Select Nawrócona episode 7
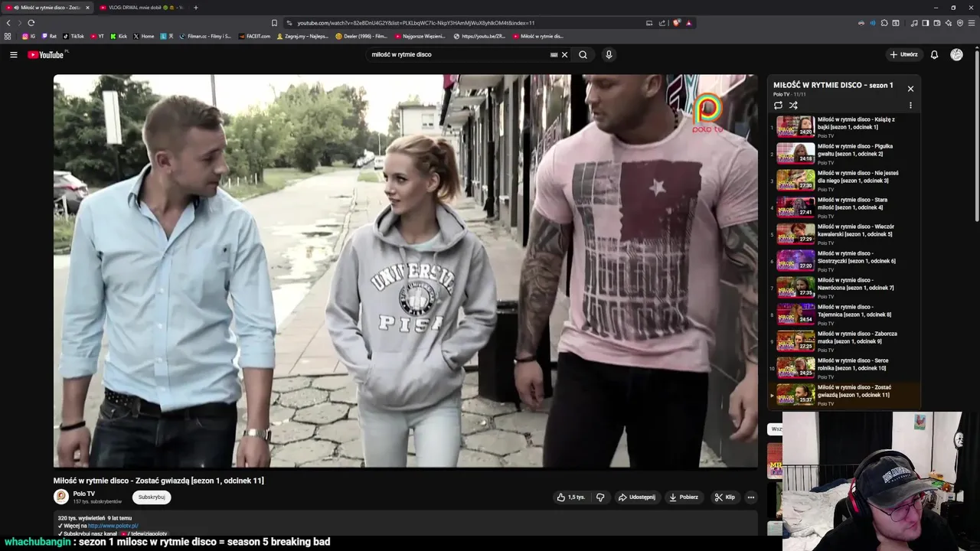Screen dimensions: 980x551 [x=844, y=287]
